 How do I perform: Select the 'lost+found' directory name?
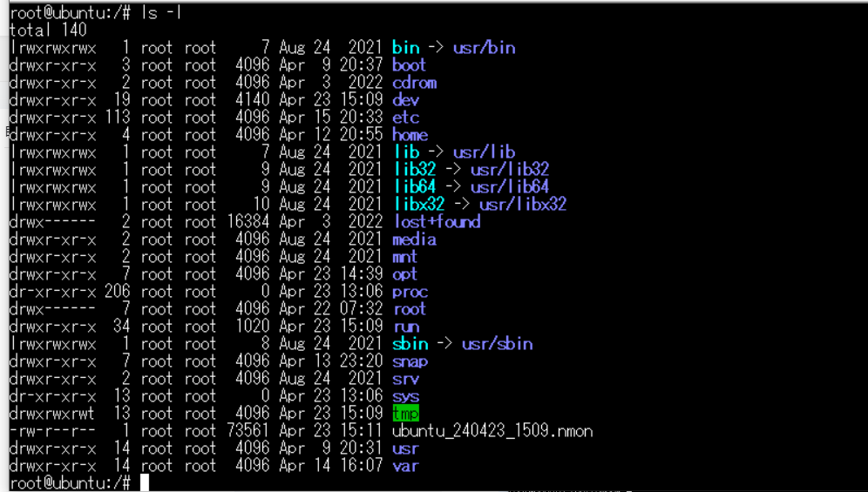(x=437, y=222)
